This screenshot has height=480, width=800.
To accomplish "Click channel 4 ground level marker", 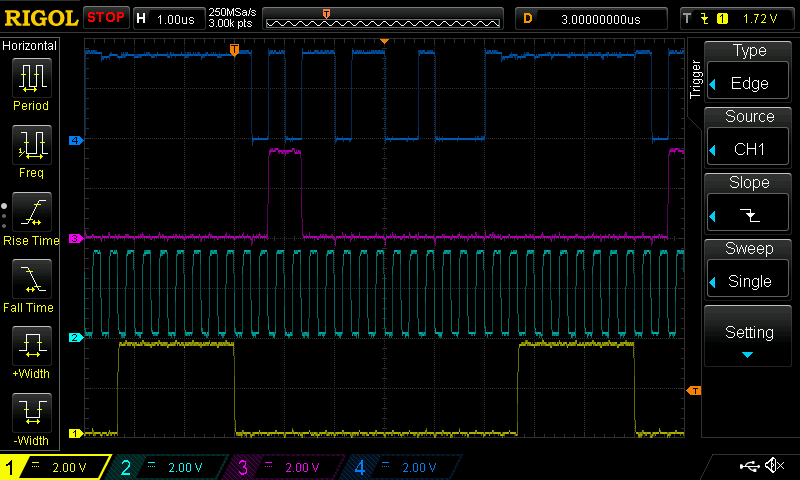I will (76, 140).
